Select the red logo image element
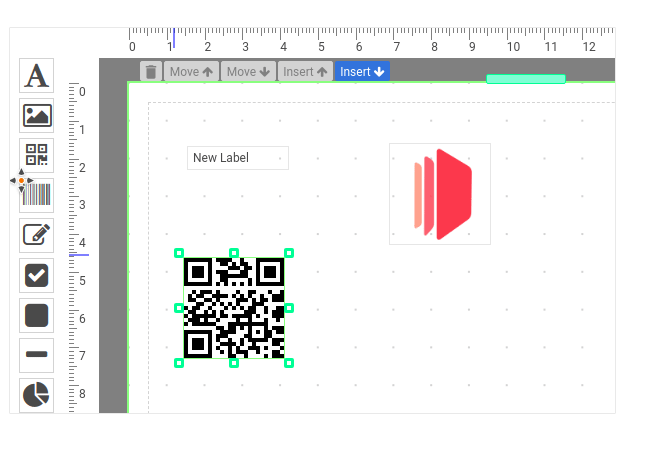Screen dimensions: 648x454 (440, 194)
